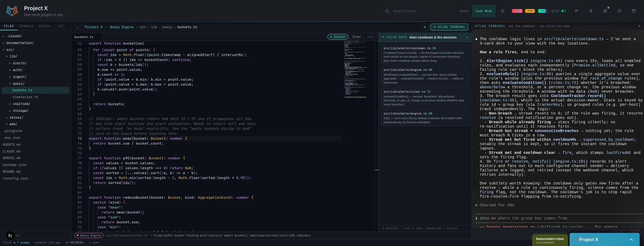Click src/lib/alerts/cooldown.ts link in terminal
This screenshot has width=644, height=246.
pos(574,39)
